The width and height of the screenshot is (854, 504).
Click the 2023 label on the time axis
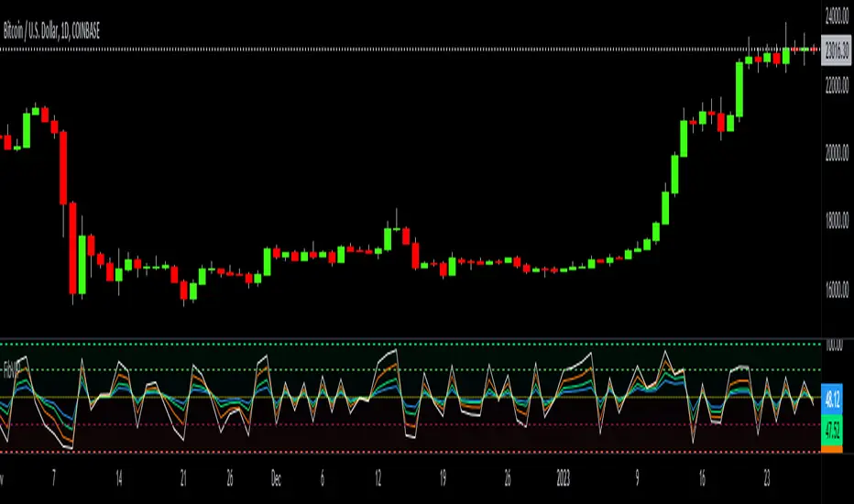click(x=564, y=479)
